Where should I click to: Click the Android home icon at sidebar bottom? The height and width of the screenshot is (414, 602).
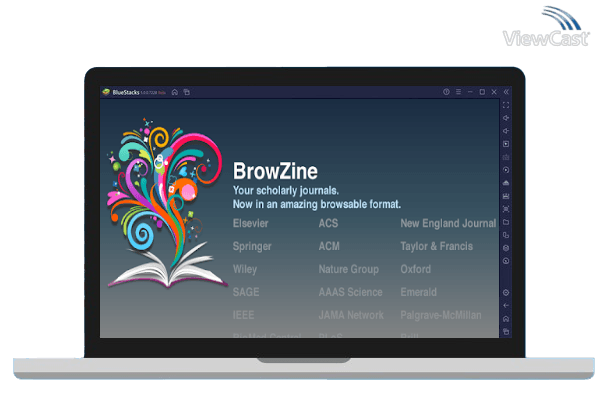(506, 319)
